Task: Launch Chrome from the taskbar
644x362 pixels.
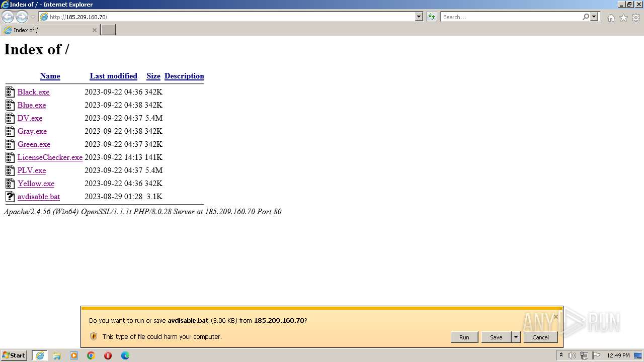Action: 91,355
